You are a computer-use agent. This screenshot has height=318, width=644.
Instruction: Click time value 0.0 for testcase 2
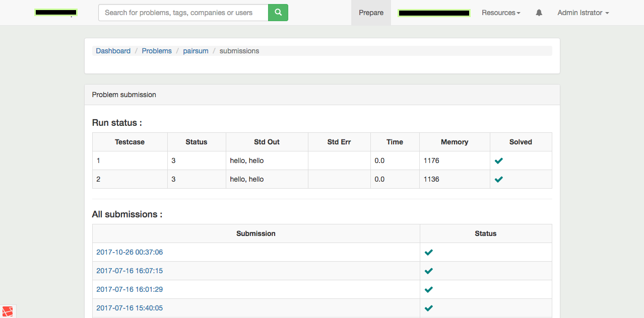379,179
